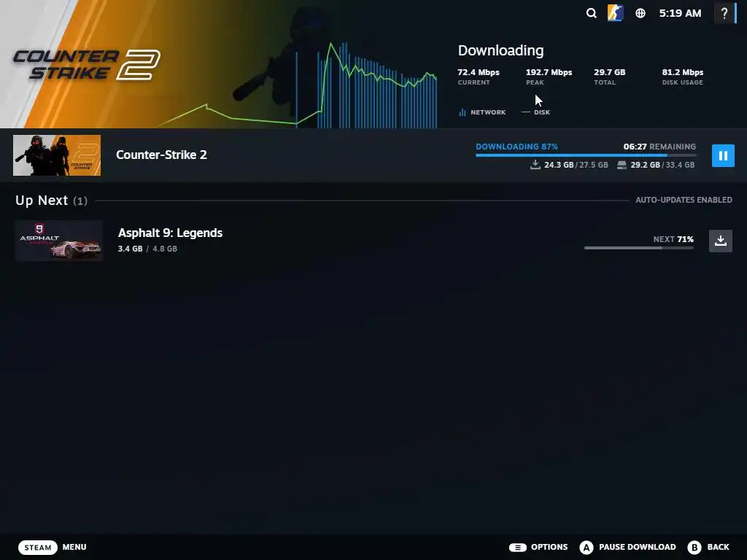Click the Next 71% label

coord(673,239)
